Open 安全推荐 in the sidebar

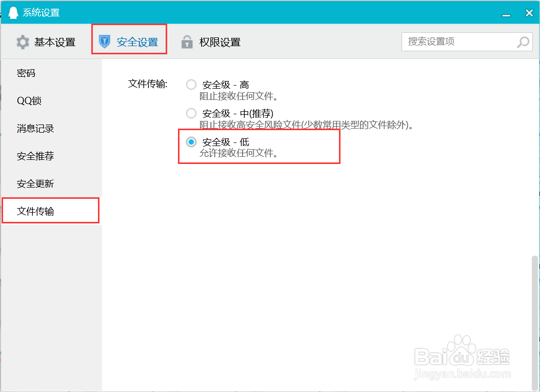[52, 156]
